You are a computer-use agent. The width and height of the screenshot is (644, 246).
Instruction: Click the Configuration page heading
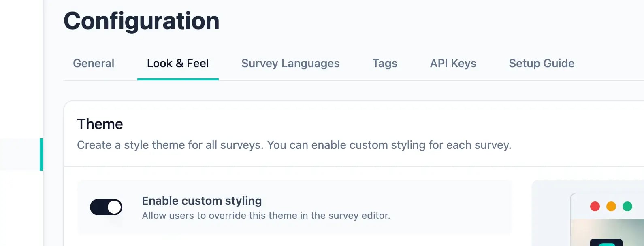click(x=141, y=21)
